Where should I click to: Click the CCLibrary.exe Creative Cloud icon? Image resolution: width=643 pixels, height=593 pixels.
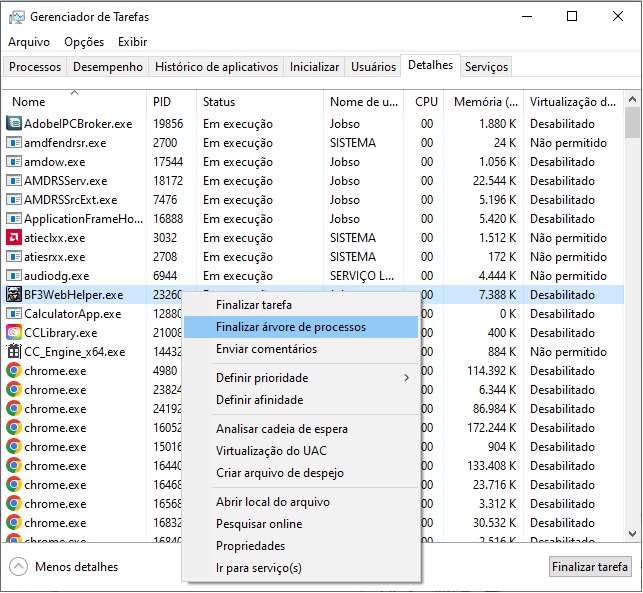coord(14,333)
